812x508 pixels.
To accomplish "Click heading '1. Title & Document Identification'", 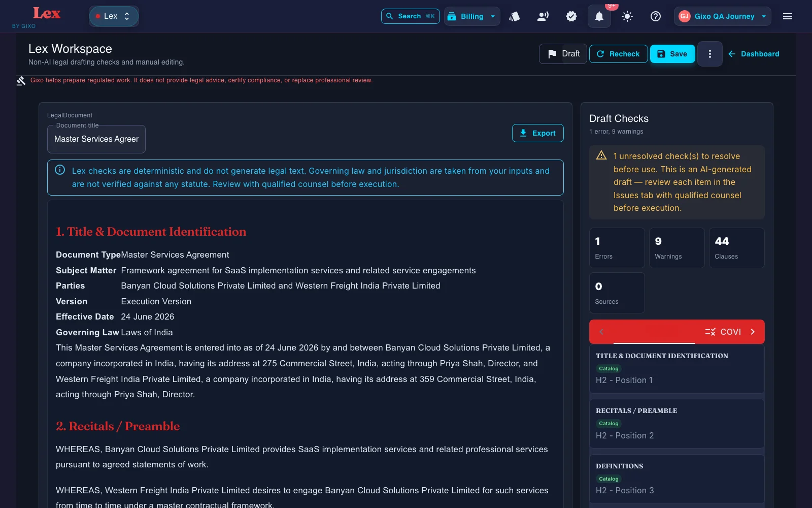I will pyautogui.click(x=151, y=232).
